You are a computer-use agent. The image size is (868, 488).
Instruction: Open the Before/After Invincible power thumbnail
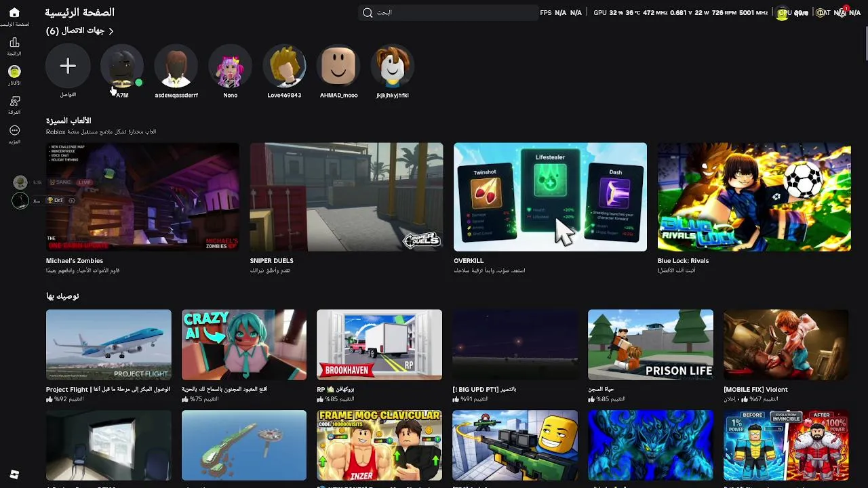pyautogui.click(x=786, y=445)
